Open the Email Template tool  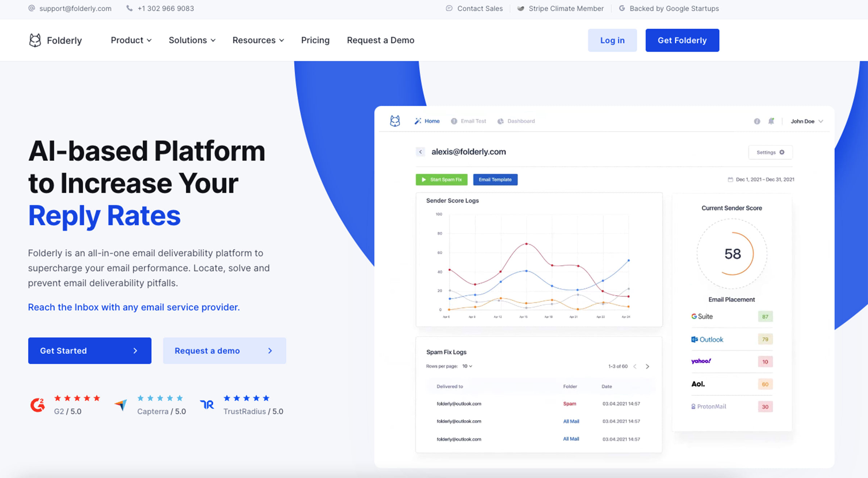[x=495, y=180]
